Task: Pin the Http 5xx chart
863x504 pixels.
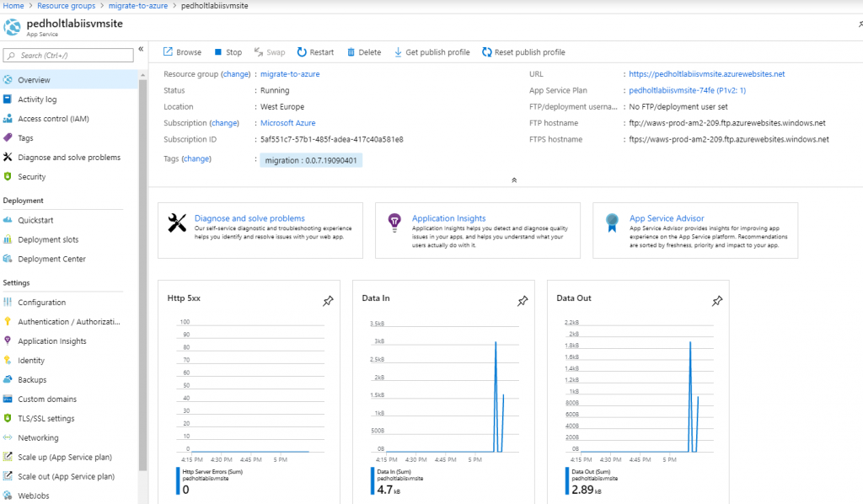Action: (328, 301)
